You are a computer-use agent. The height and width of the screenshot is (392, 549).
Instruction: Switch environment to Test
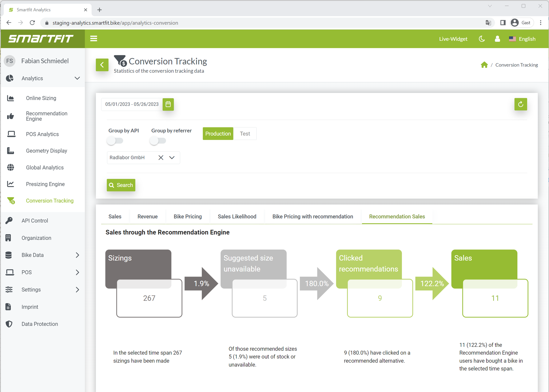245,134
